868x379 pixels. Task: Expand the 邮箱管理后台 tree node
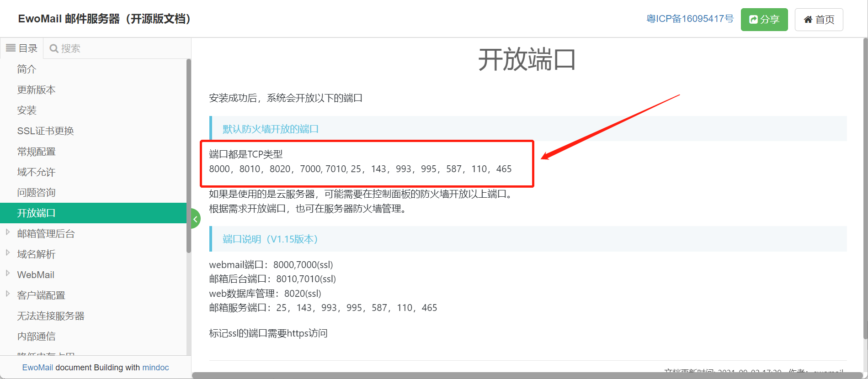click(8, 232)
